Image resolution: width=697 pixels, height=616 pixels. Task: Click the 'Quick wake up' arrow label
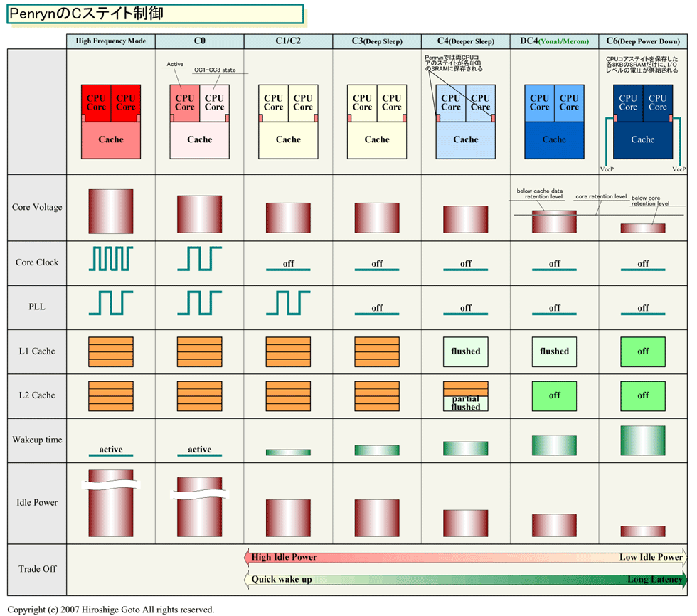pyautogui.click(x=282, y=579)
